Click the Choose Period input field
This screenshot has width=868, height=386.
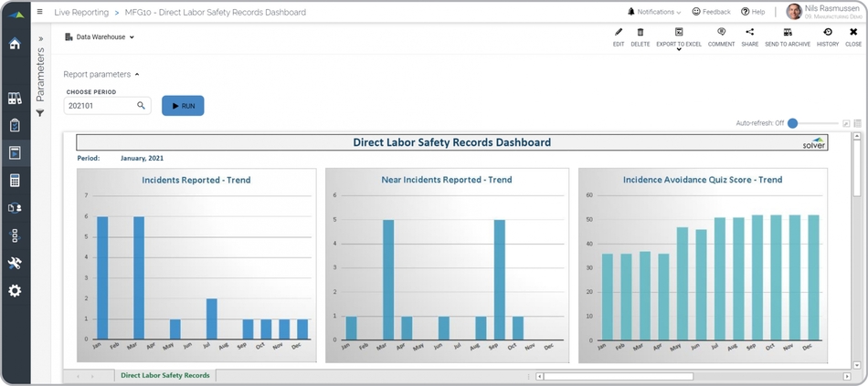click(x=101, y=106)
